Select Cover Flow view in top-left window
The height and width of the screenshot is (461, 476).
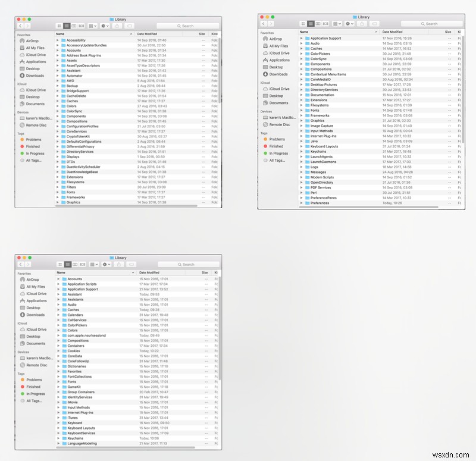pyautogui.click(x=82, y=26)
